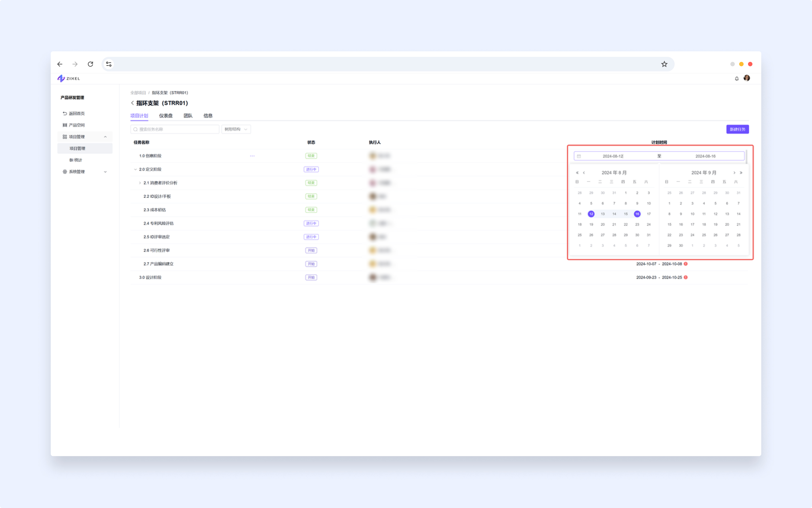
Task: Open notifications with the bell icon
Action: coord(736,79)
